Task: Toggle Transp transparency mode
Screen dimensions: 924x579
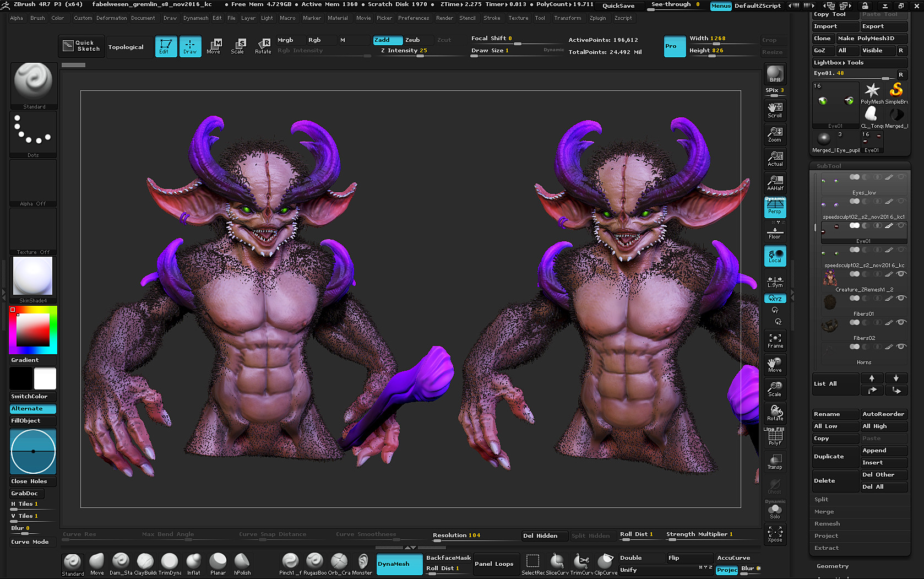Action: click(x=775, y=462)
